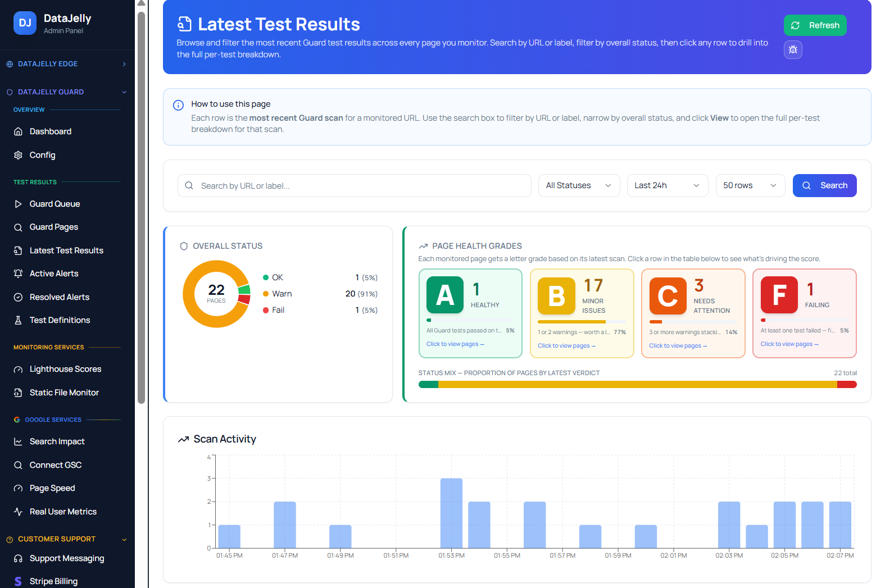Click the Resolved Alerts check-circle icon
The width and height of the screenshot is (876, 588).
[x=18, y=297]
